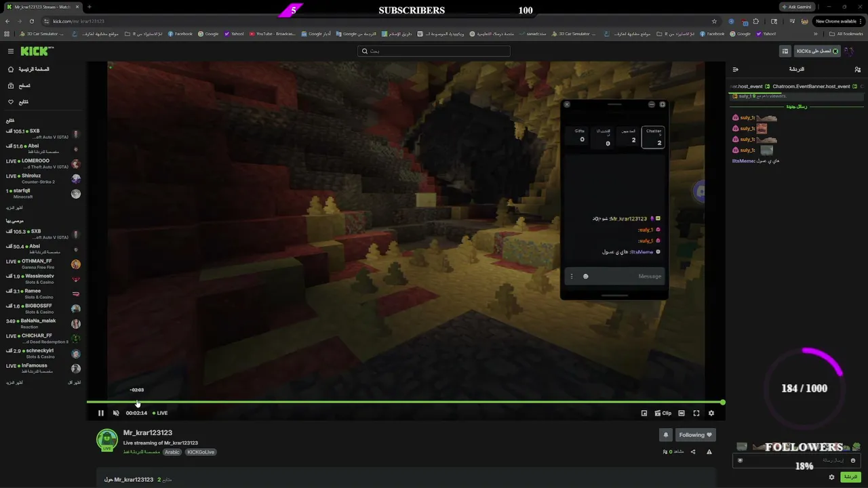Open Shiroluz Counter-Strike 2 channel
This screenshot has width=868, height=488.
[43, 179]
